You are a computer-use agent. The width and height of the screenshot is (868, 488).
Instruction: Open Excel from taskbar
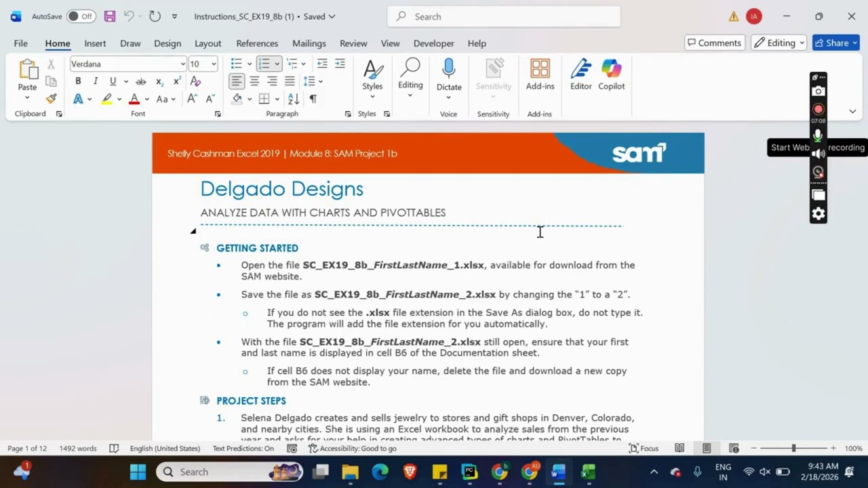588,472
